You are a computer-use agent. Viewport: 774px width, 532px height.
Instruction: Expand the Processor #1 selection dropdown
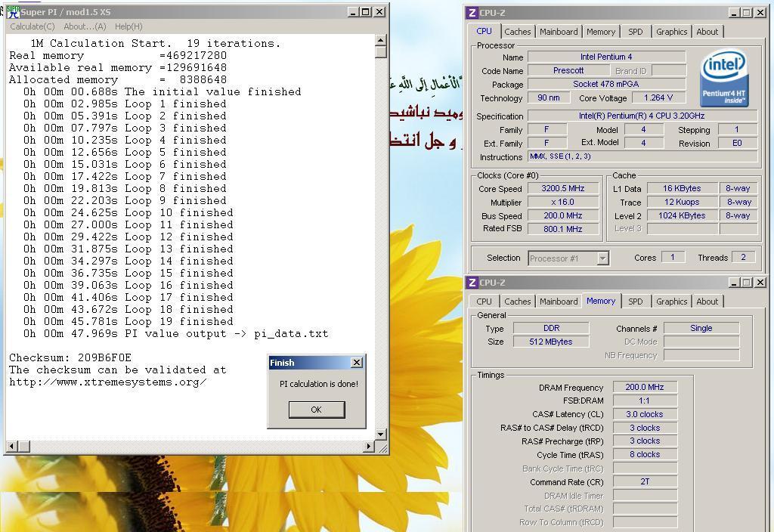(602, 258)
